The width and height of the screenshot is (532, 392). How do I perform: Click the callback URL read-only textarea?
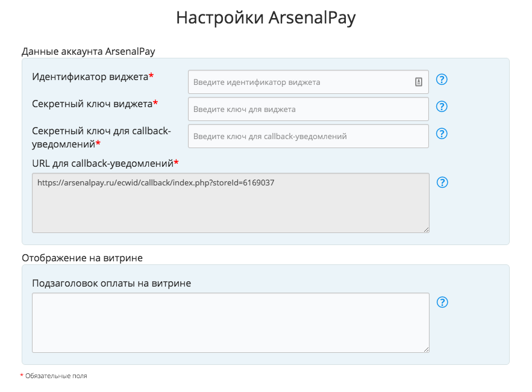pyautogui.click(x=231, y=203)
